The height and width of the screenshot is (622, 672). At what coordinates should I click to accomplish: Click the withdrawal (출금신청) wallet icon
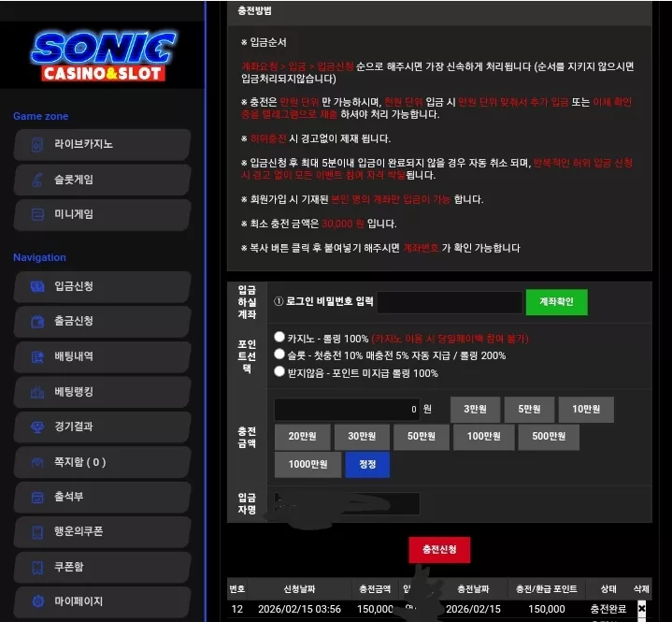37,322
